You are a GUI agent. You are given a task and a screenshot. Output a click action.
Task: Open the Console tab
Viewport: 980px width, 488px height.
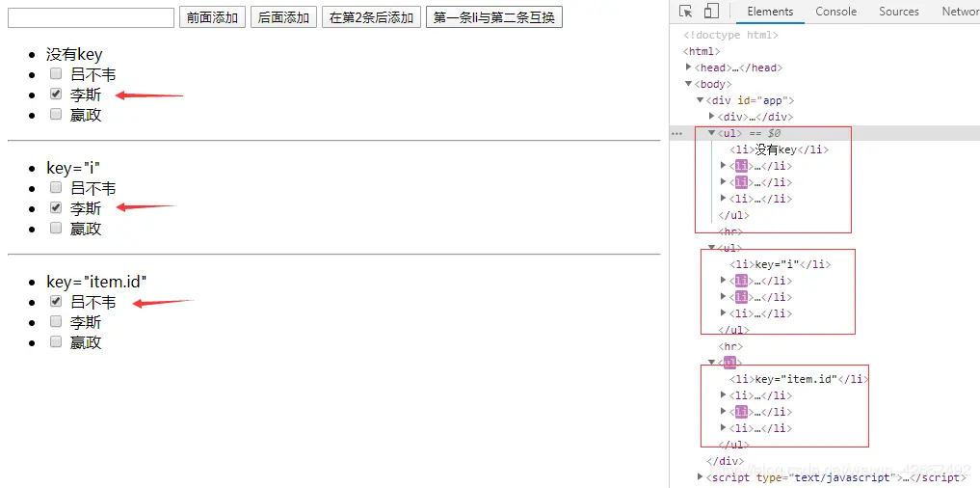[x=835, y=12]
